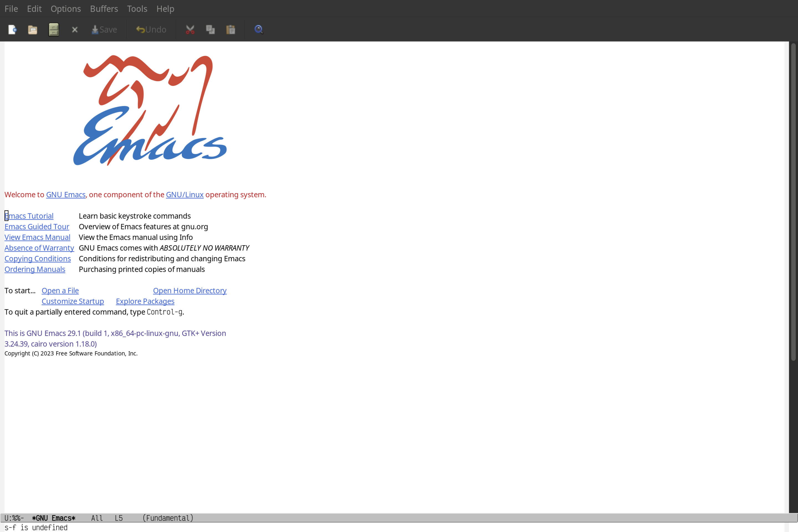The width and height of the screenshot is (798, 532).
Task: Click the Close buffer icon
Action: coord(74,29)
